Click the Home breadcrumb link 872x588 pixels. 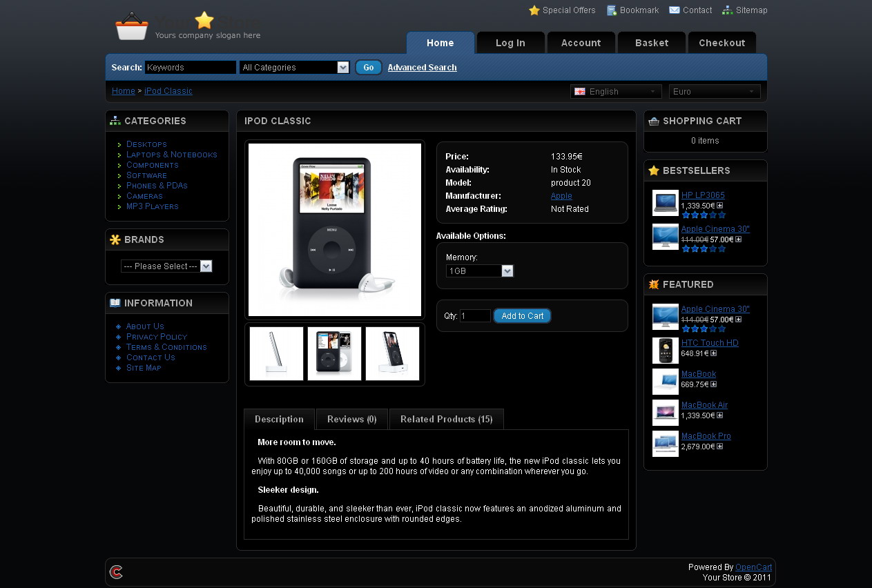click(124, 91)
